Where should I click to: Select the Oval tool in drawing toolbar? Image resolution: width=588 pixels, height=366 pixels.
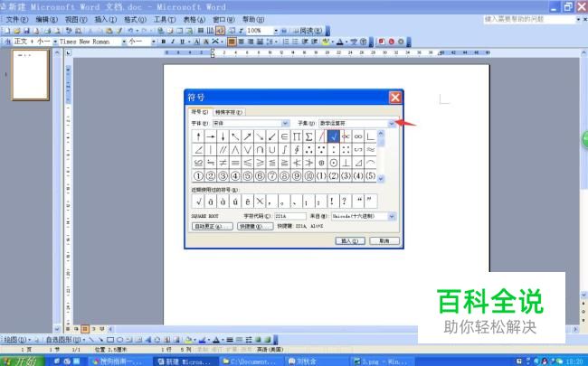point(120,340)
